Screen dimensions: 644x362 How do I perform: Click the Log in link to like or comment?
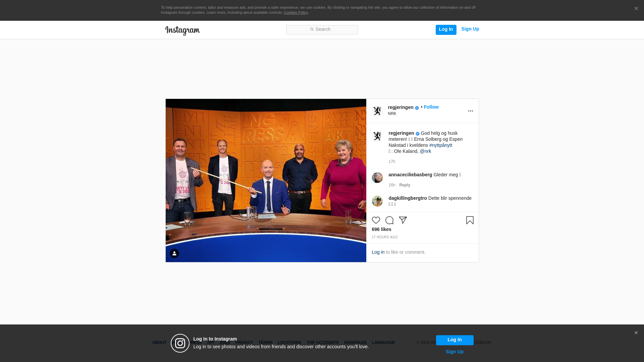[378, 252]
